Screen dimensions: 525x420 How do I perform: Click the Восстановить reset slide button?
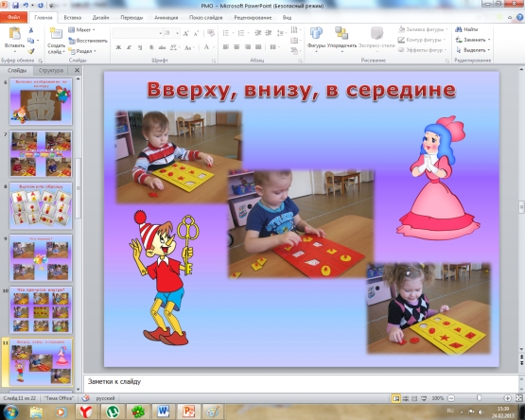[88, 41]
